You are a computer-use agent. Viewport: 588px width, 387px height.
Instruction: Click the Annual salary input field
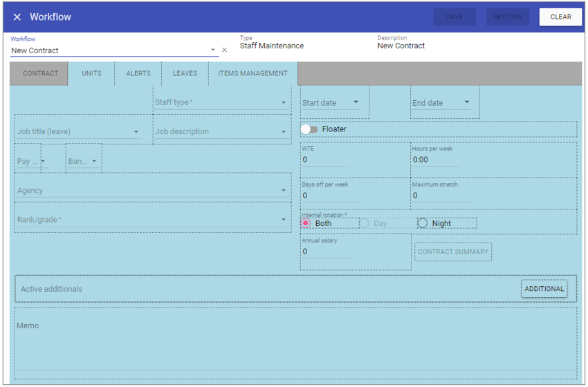point(325,252)
